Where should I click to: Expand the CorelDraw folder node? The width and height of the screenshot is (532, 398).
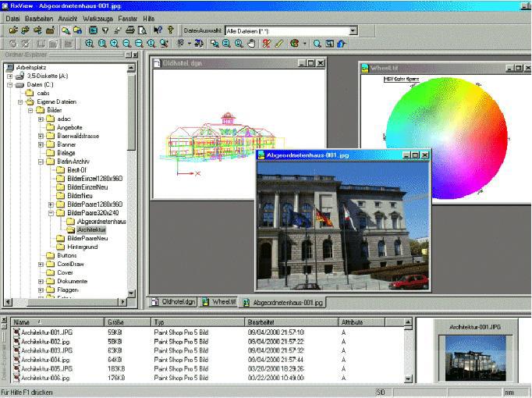41,264
